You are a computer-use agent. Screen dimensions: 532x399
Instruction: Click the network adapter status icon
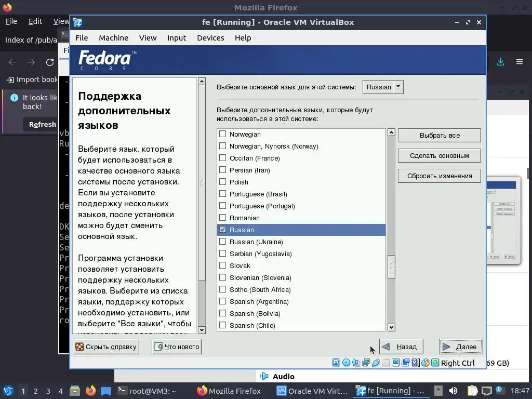366,362
